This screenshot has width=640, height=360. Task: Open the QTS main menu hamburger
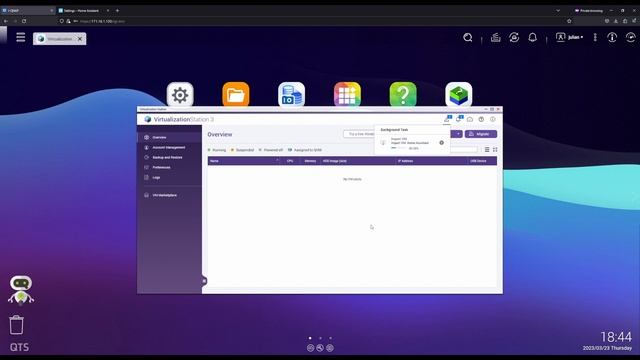pyautogui.click(x=20, y=37)
